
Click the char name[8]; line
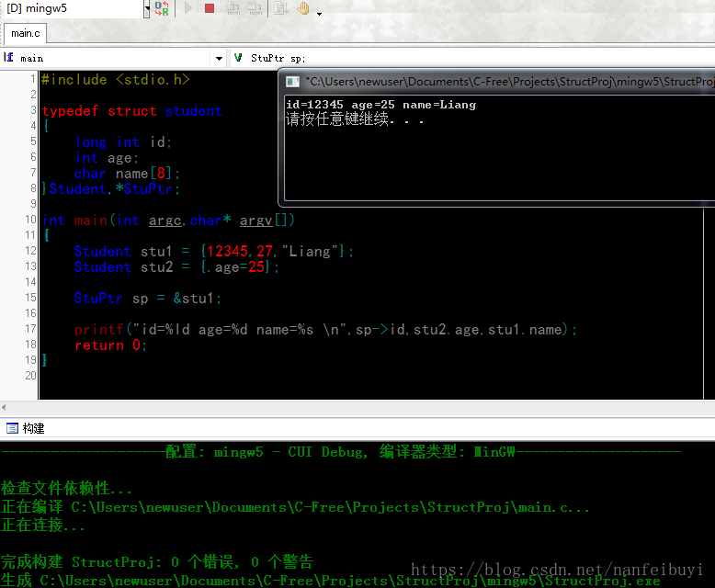127,174
